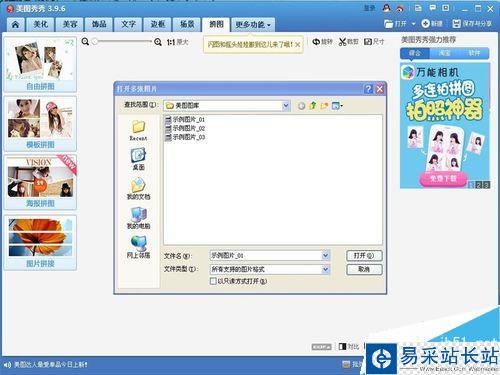500x375 pixels.
Task: Click the 文件名 input field
Action: (266, 256)
